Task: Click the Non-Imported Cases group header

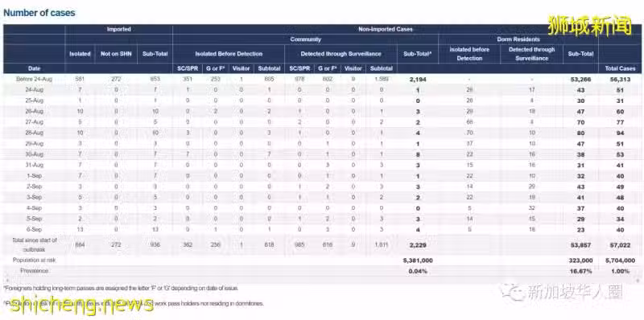Action: pos(386,29)
